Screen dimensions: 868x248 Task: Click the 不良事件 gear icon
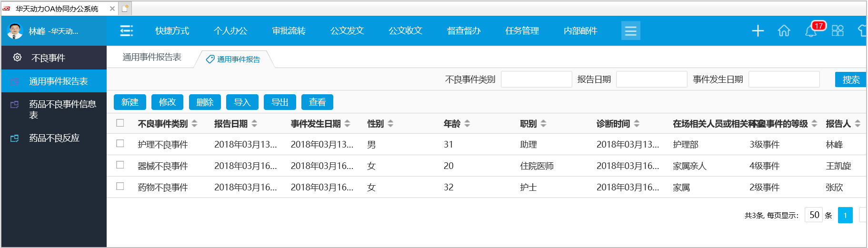pyautogui.click(x=18, y=58)
